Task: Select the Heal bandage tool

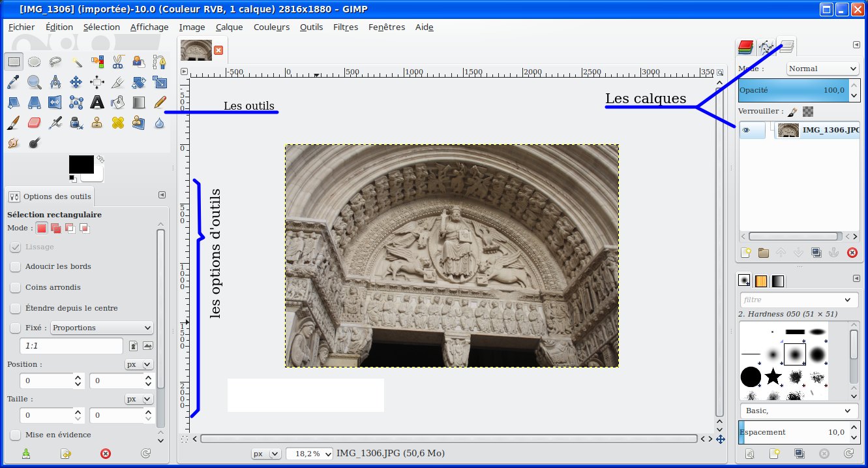Action: 118,122
